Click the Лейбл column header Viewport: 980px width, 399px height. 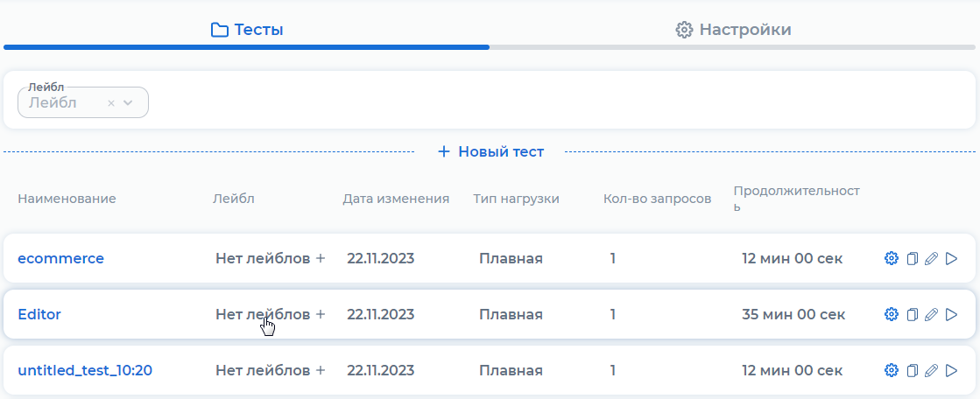[x=234, y=199]
